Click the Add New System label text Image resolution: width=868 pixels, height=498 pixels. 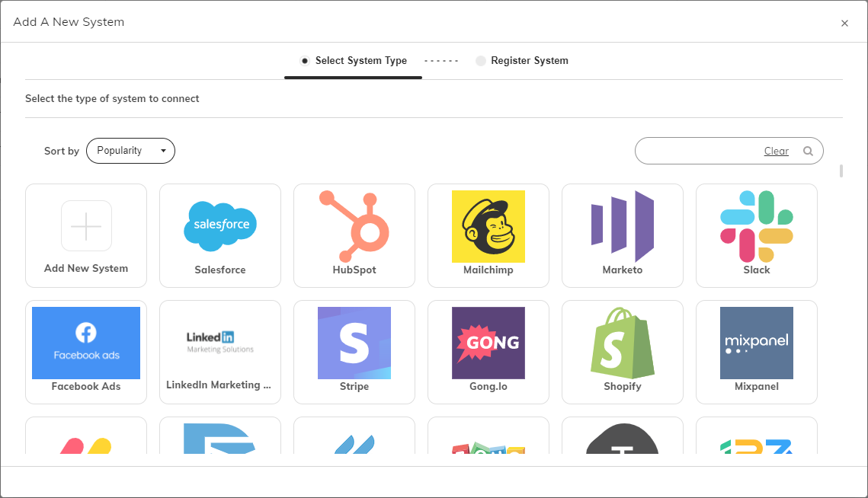pos(86,268)
